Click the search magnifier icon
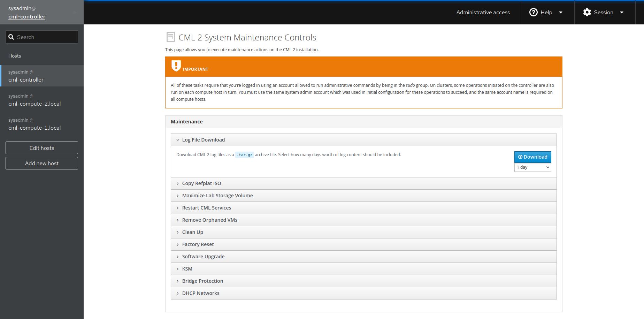Image resolution: width=644 pixels, height=319 pixels. (x=11, y=37)
